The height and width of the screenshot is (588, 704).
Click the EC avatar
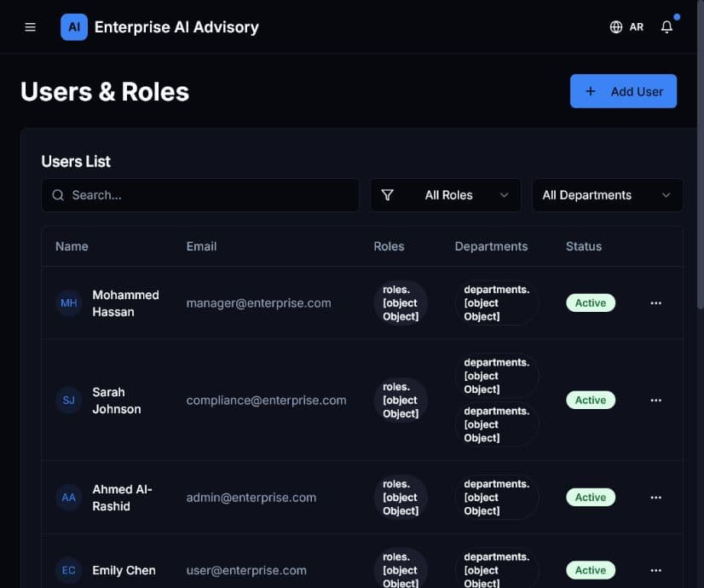pos(69,570)
